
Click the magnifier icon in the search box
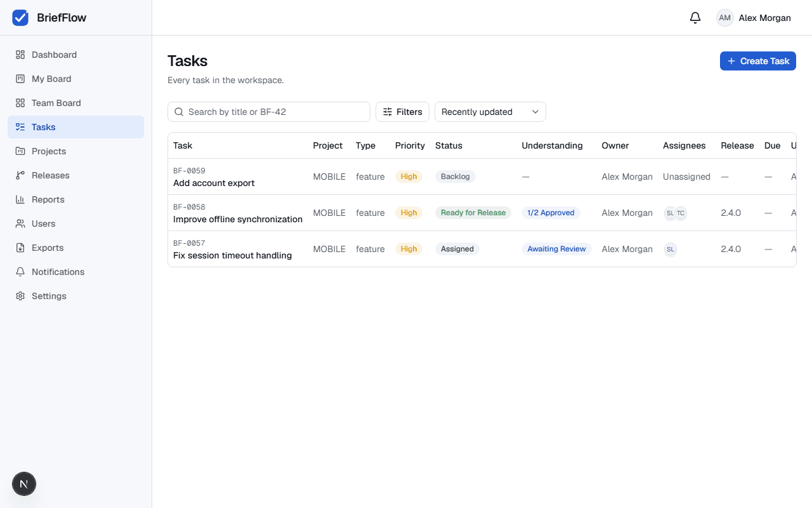179,112
